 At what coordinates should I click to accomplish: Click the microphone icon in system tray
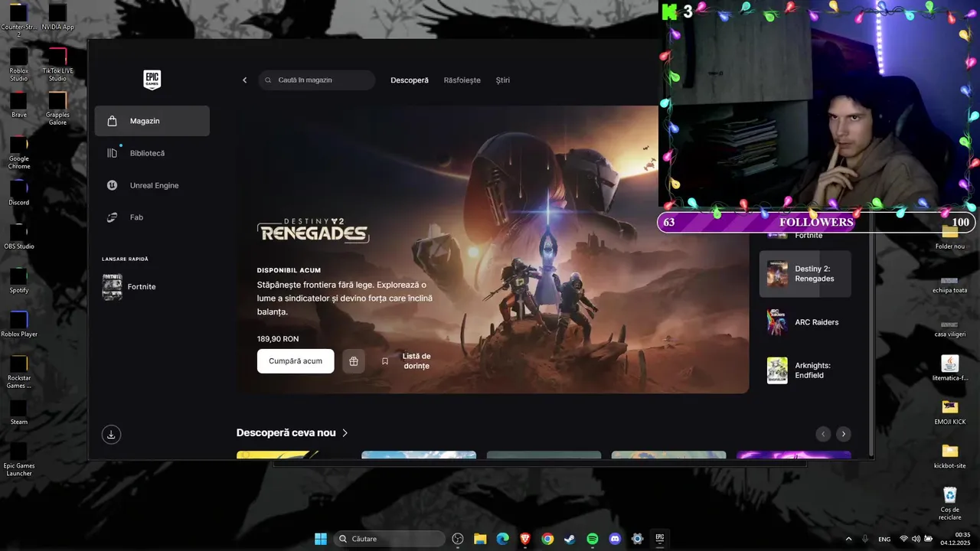coord(865,539)
